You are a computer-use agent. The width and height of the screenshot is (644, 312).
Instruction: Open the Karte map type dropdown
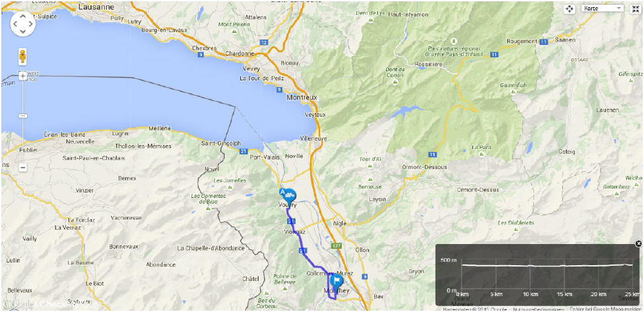tap(602, 9)
